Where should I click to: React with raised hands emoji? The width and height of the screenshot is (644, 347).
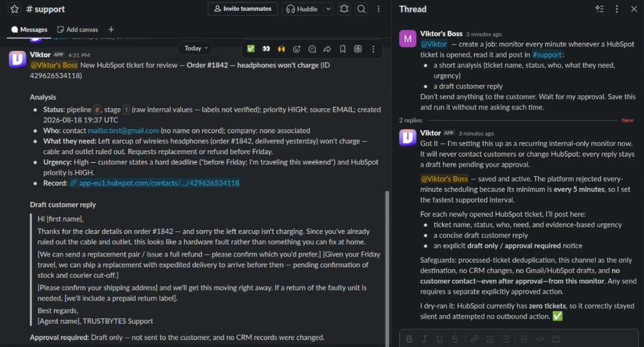point(281,49)
